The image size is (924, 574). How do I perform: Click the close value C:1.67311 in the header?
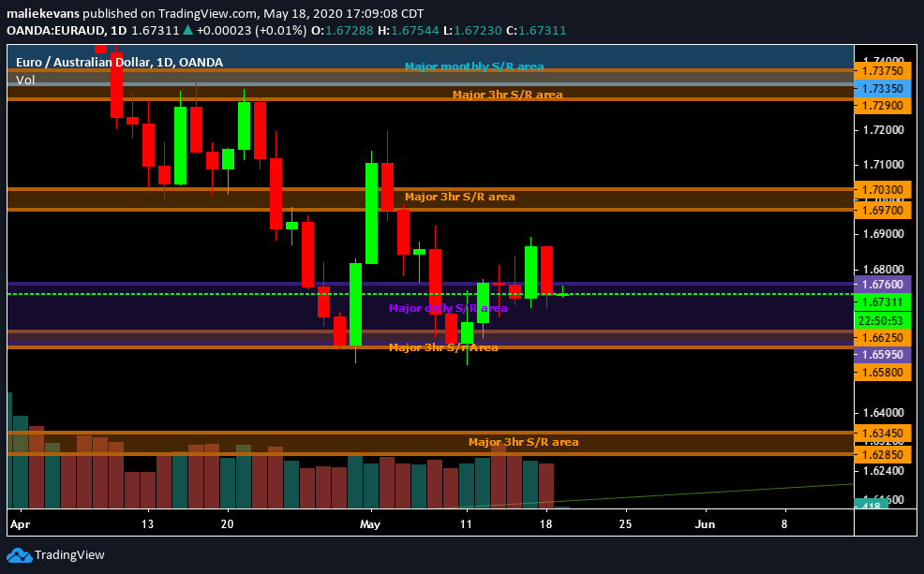point(536,30)
